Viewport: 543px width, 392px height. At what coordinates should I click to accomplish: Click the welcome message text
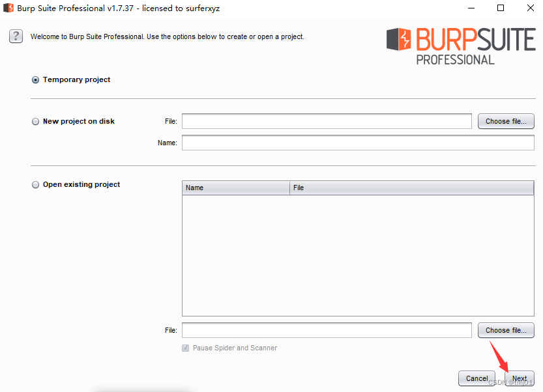pyautogui.click(x=168, y=36)
